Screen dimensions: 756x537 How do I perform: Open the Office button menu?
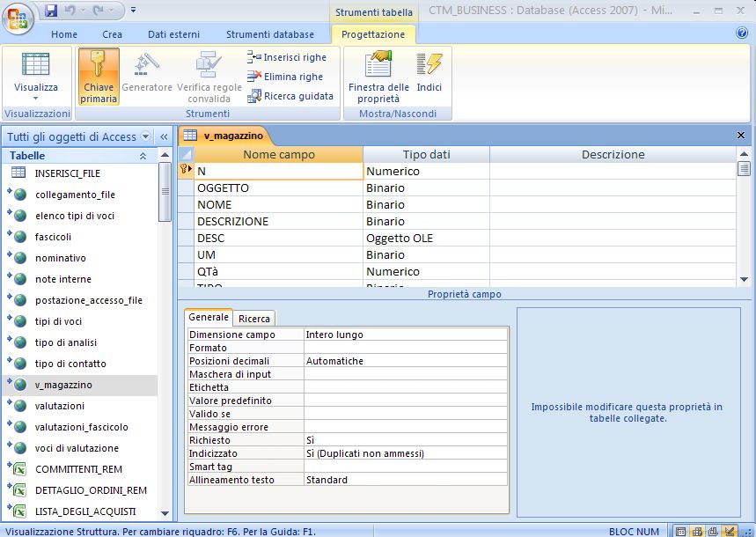pos(18,19)
